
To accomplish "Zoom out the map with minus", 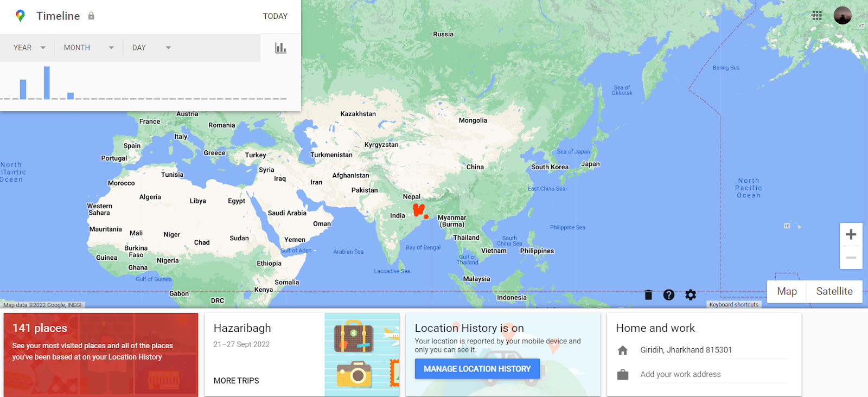I will [851, 258].
